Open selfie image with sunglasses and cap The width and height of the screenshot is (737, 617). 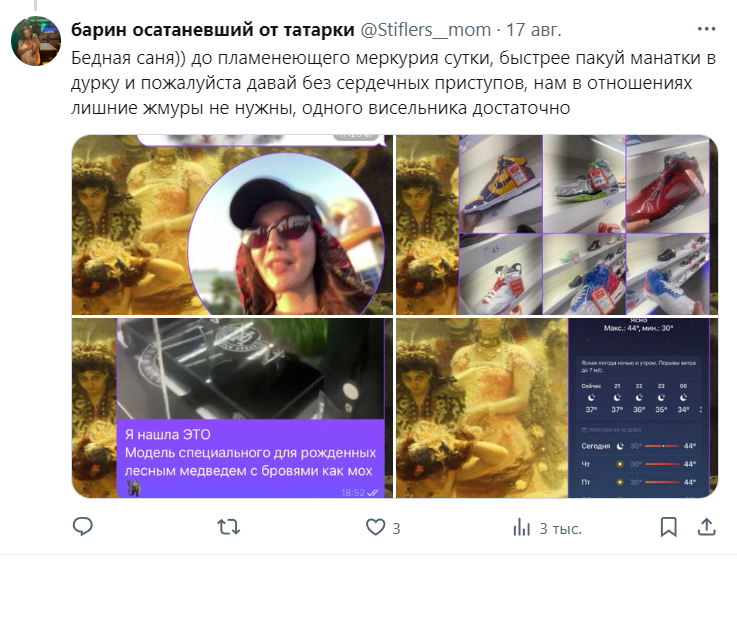232,225
